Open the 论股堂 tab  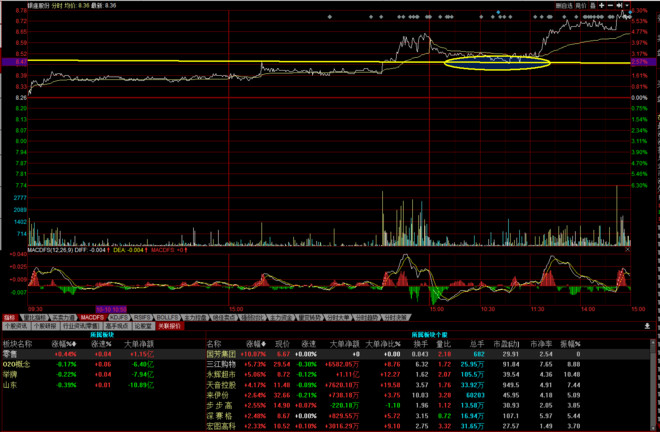(x=144, y=326)
